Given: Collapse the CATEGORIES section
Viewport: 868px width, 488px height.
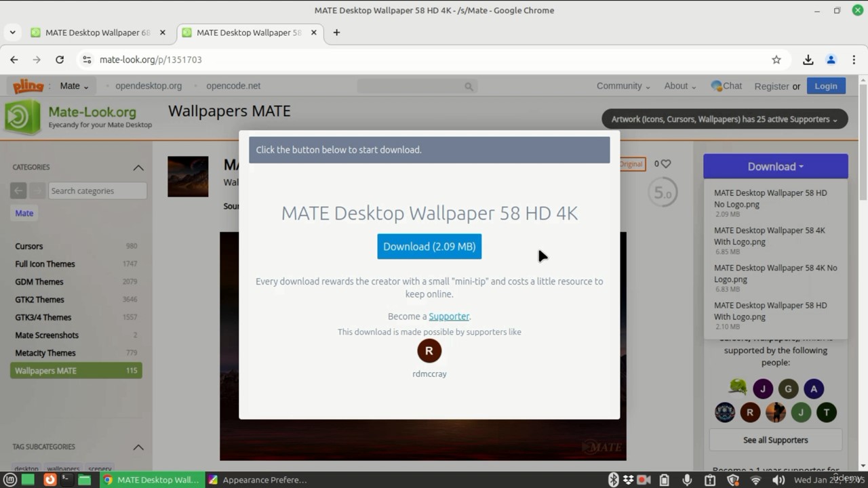Looking at the screenshot, I should click(138, 167).
